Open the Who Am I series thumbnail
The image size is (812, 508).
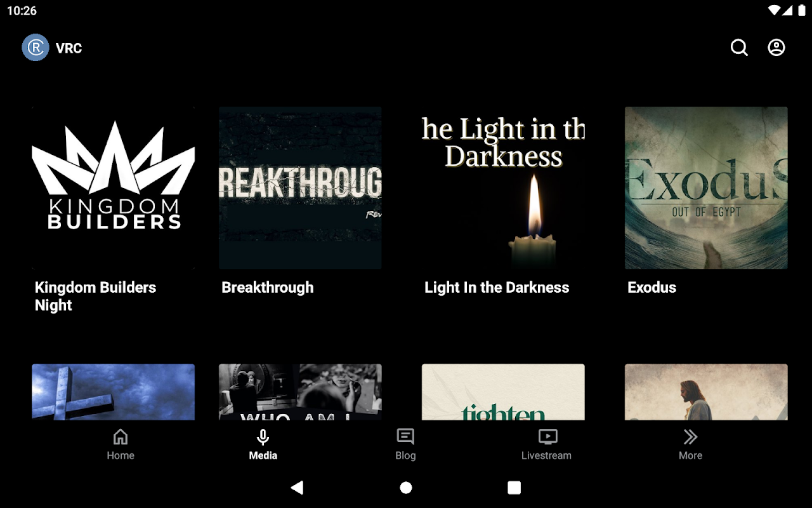tap(300, 392)
